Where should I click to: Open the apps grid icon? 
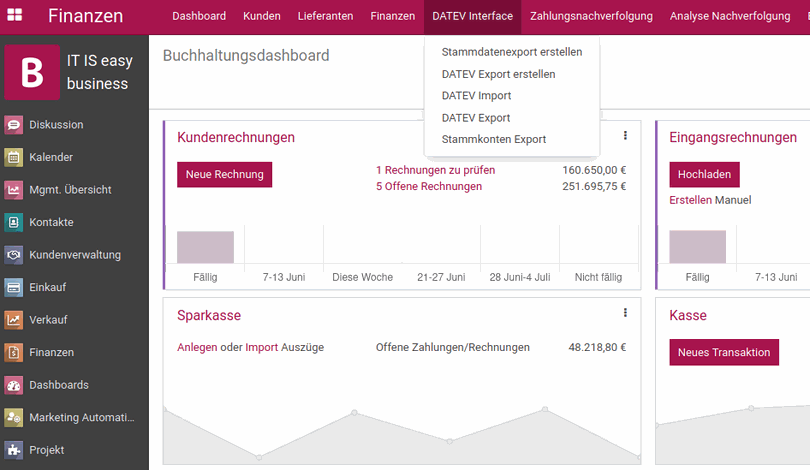tap(14, 15)
